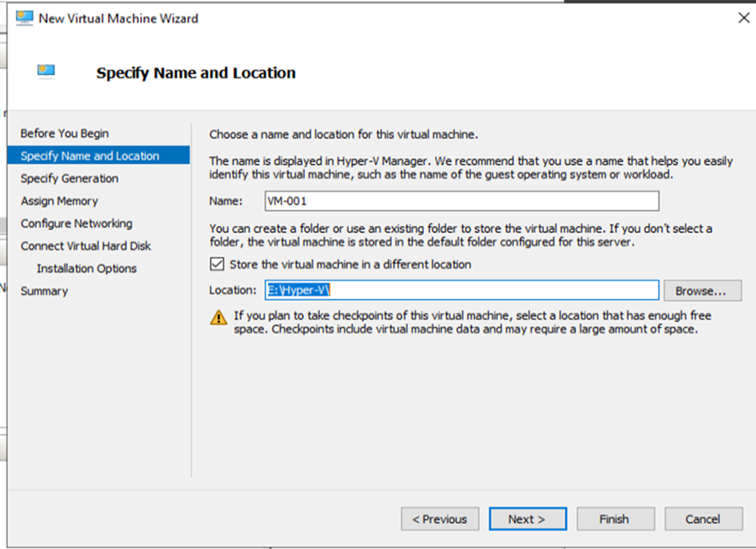Image resolution: width=756 pixels, height=549 pixels.
Task: Select Installation Options in the sidebar
Action: click(87, 269)
